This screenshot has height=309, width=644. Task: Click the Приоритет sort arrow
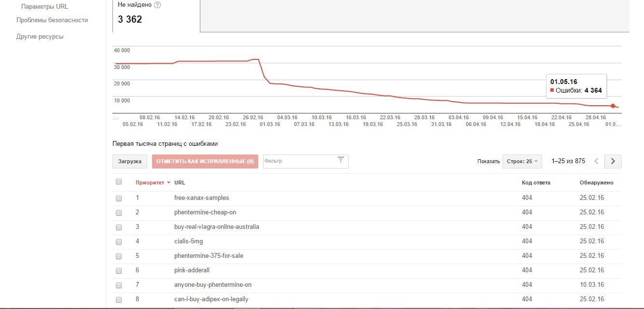point(168,183)
